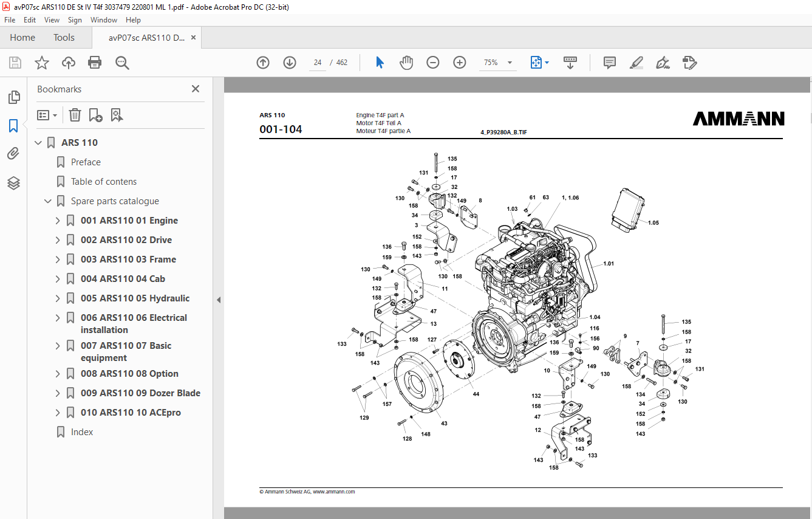Expand 001 ARS110 01 Engine bookmark

click(x=58, y=221)
